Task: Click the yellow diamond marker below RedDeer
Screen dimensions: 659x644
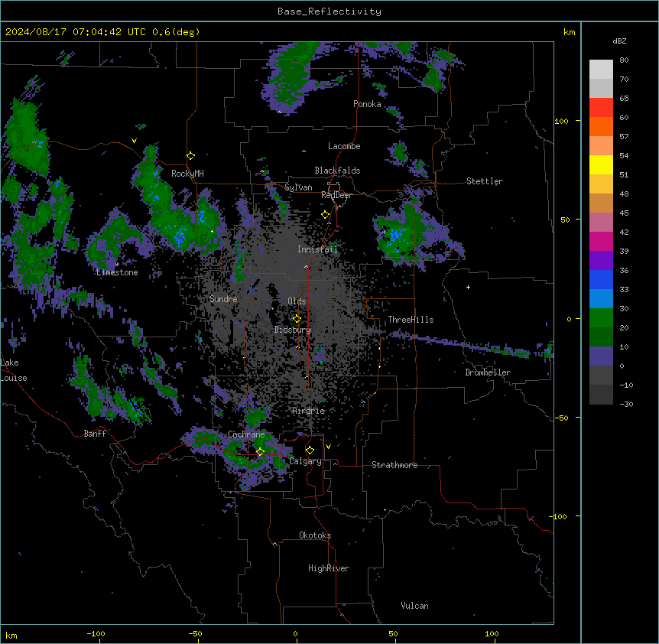Action: [x=326, y=215]
